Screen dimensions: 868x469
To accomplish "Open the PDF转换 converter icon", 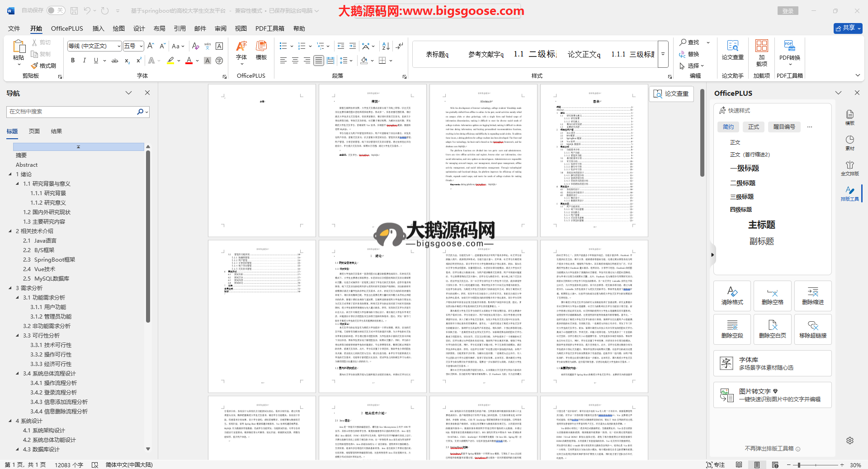I will 789,51.
